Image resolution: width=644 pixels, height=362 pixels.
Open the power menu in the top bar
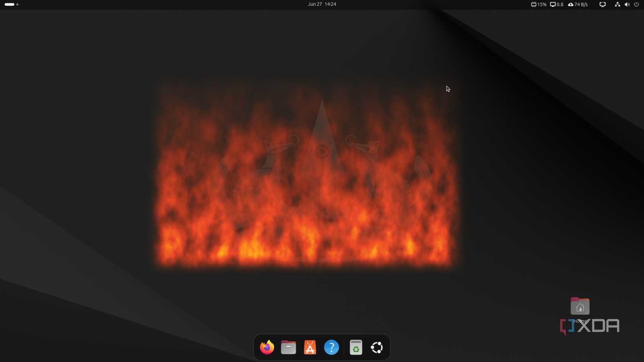637,4
